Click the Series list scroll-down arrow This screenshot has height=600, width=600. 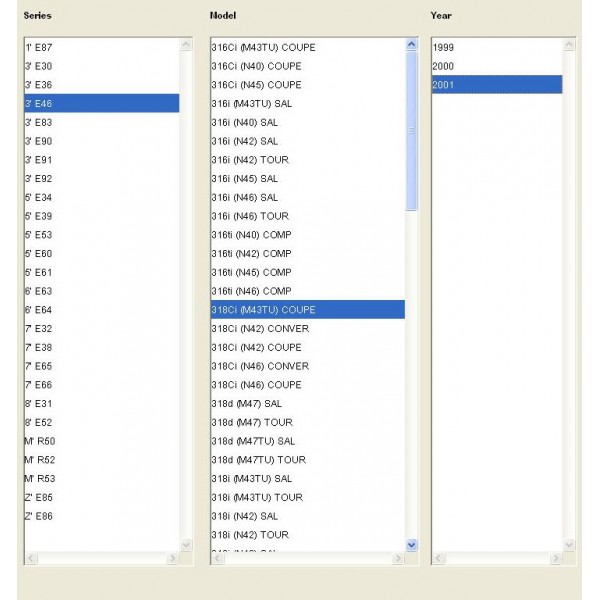click(x=186, y=545)
